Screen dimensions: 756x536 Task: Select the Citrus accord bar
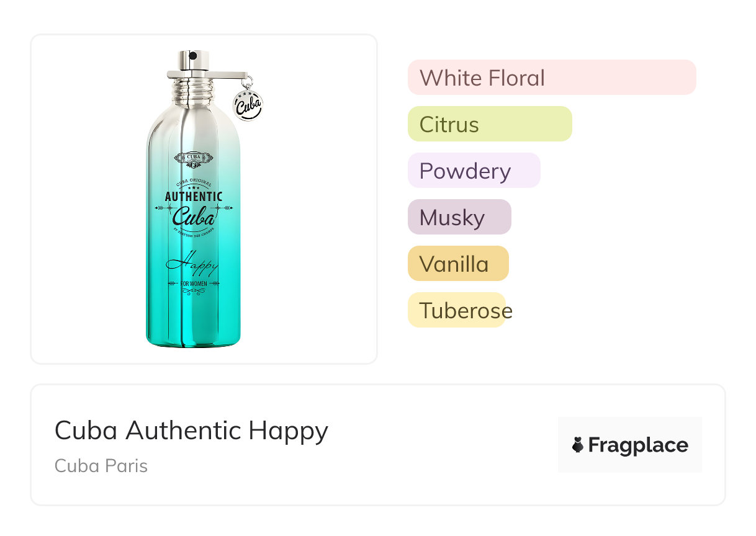click(490, 124)
